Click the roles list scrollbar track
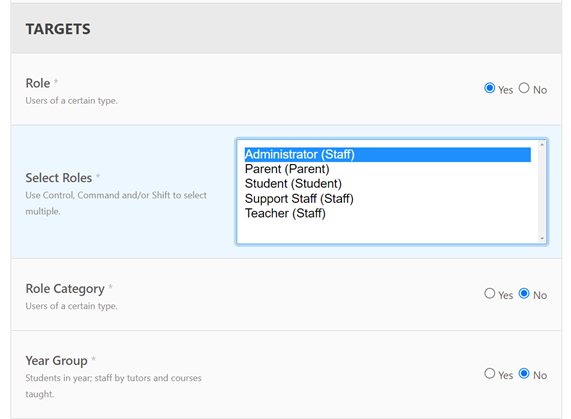 pos(542,192)
